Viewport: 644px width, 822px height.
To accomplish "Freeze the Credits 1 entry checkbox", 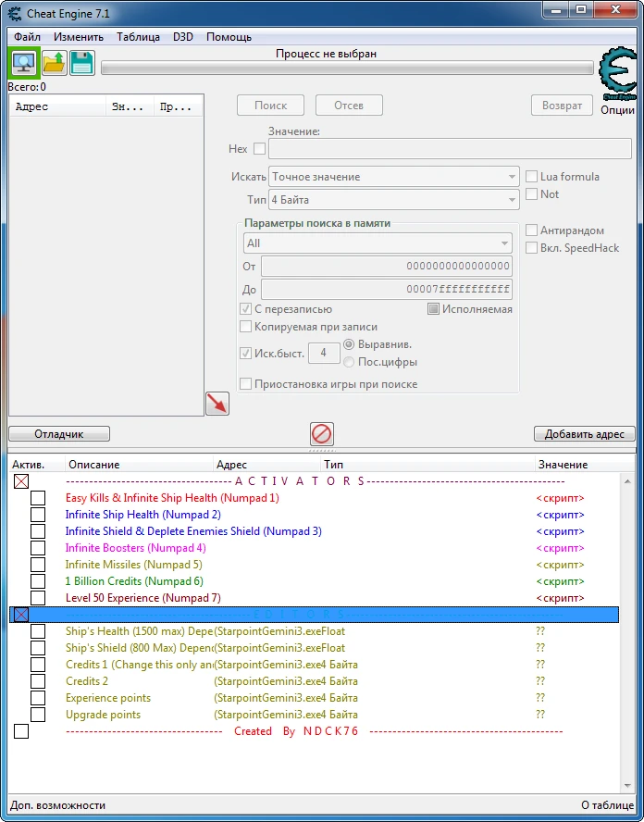I will [x=38, y=665].
